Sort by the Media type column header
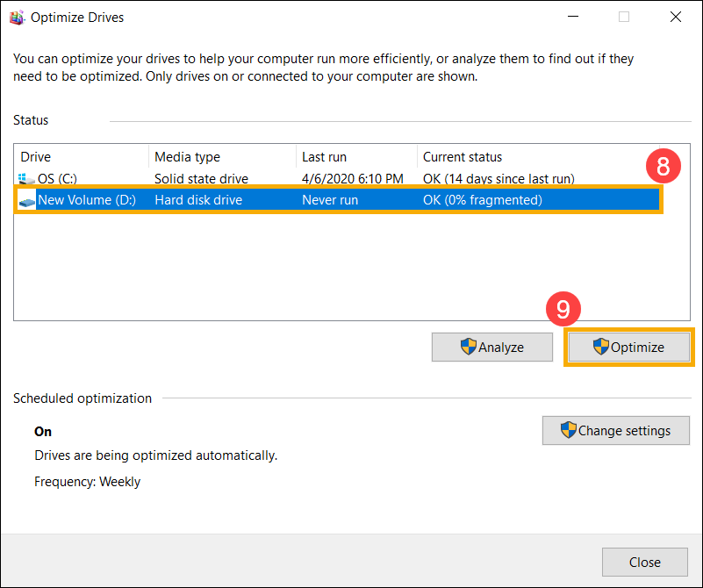703x588 pixels. (x=222, y=157)
